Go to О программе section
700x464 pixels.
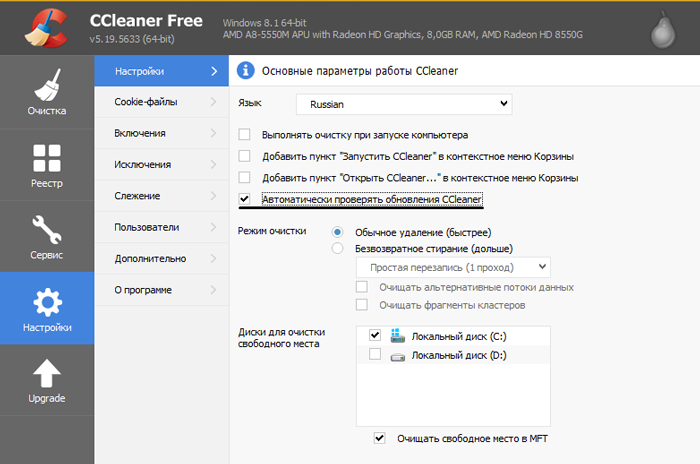pyautogui.click(x=162, y=290)
